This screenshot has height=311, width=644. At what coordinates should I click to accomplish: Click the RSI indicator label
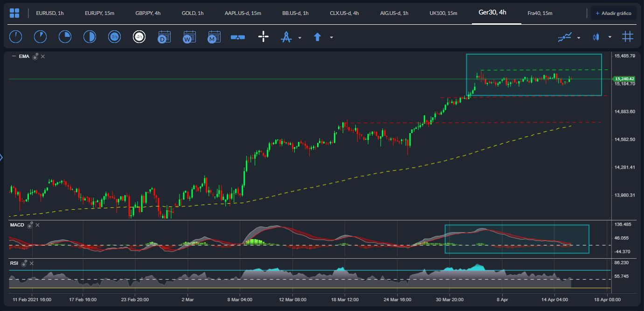click(x=14, y=263)
